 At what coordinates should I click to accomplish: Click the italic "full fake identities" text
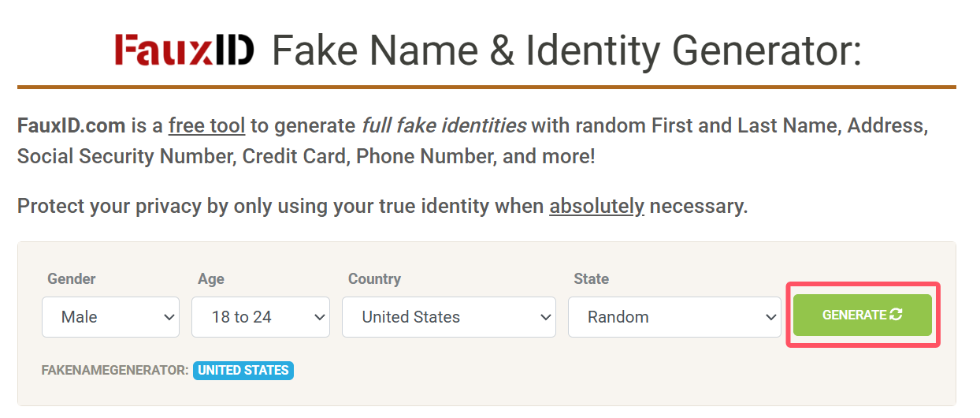[444, 125]
